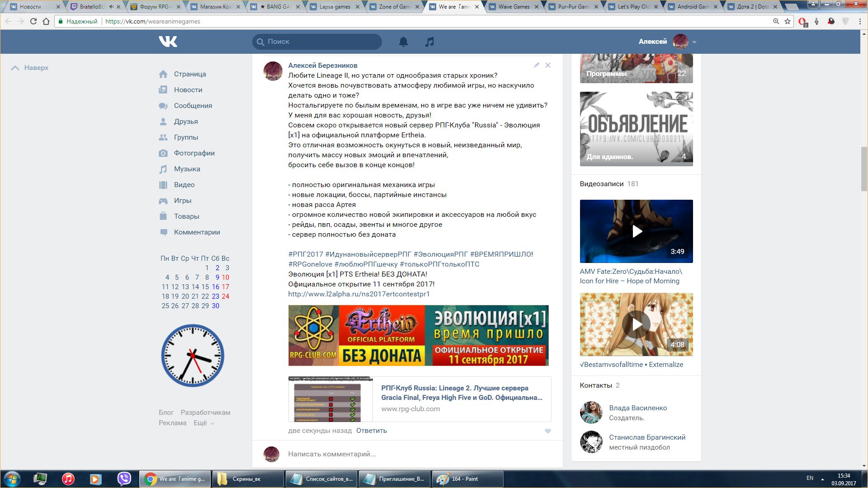Open Windows Start menu

click(12, 479)
